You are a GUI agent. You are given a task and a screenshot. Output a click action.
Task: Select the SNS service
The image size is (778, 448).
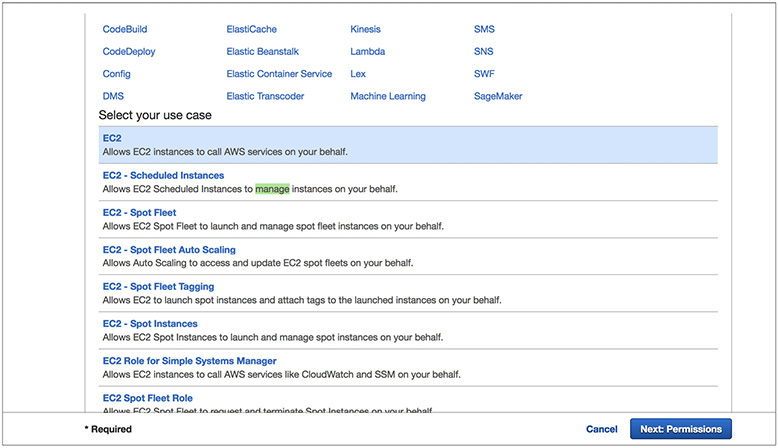click(483, 51)
